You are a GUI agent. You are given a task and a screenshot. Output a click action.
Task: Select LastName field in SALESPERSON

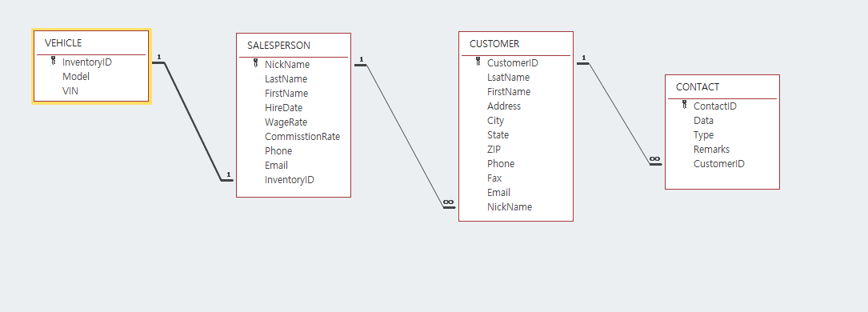pos(286,79)
